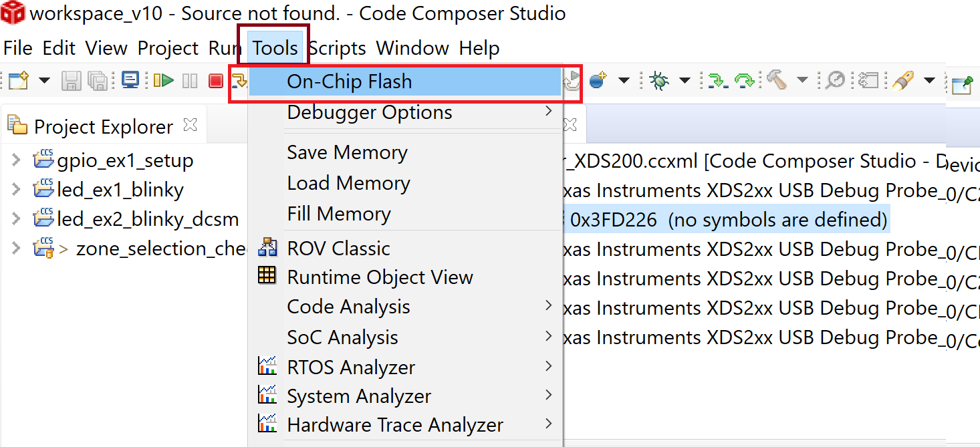Select Fill Memory from the Tools menu
980x447 pixels.
click(x=339, y=214)
